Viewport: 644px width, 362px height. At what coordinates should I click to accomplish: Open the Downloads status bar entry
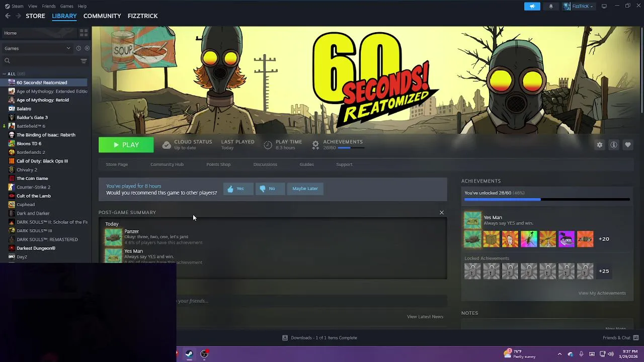click(x=319, y=338)
